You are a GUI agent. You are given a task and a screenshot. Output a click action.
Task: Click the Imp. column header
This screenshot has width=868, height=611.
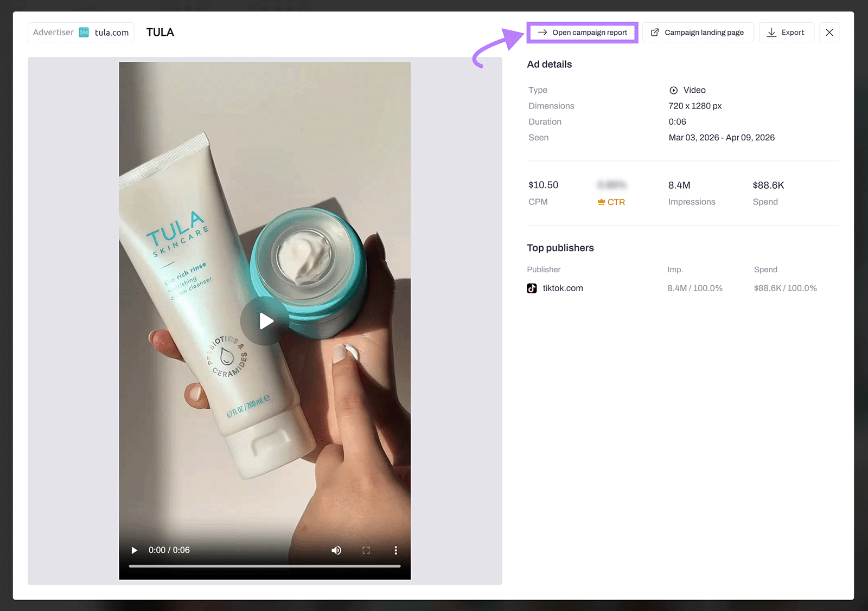(x=675, y=269)
